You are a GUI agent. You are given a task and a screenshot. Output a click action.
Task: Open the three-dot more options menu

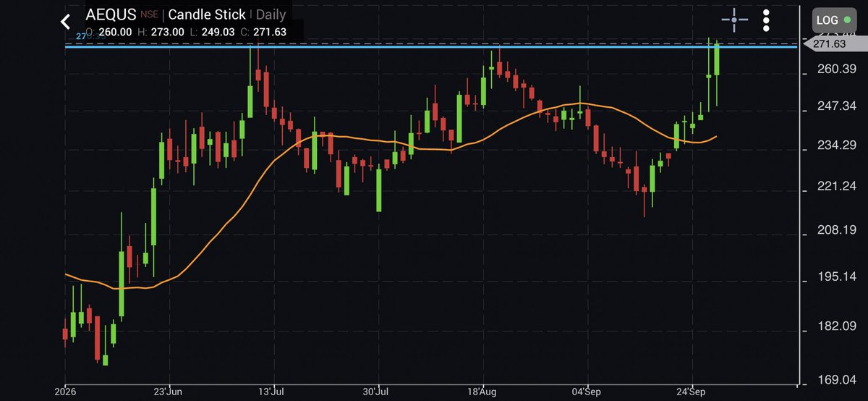pos(767,20)
